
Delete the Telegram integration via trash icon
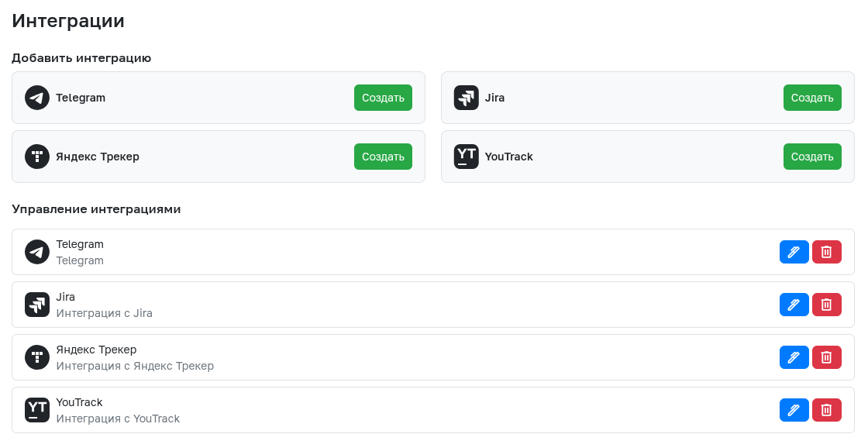tap(826, 252)
